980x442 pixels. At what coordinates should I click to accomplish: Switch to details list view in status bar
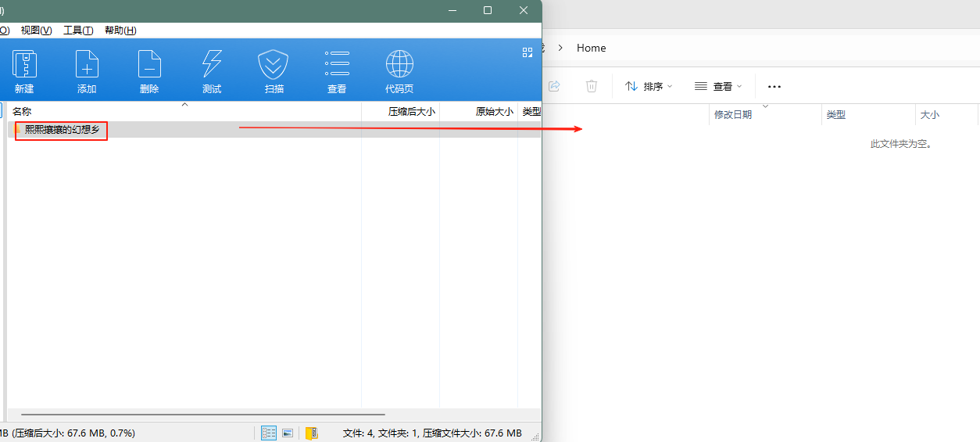(x=269, y=433)
